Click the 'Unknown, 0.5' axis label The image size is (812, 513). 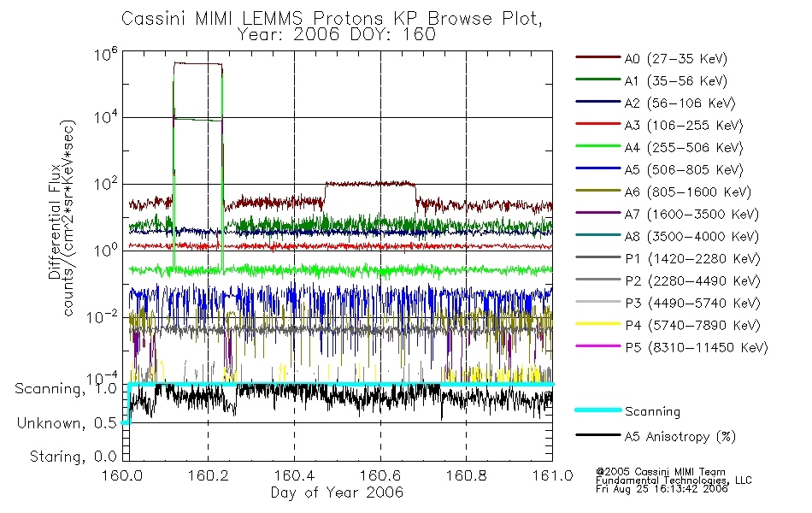67,423
